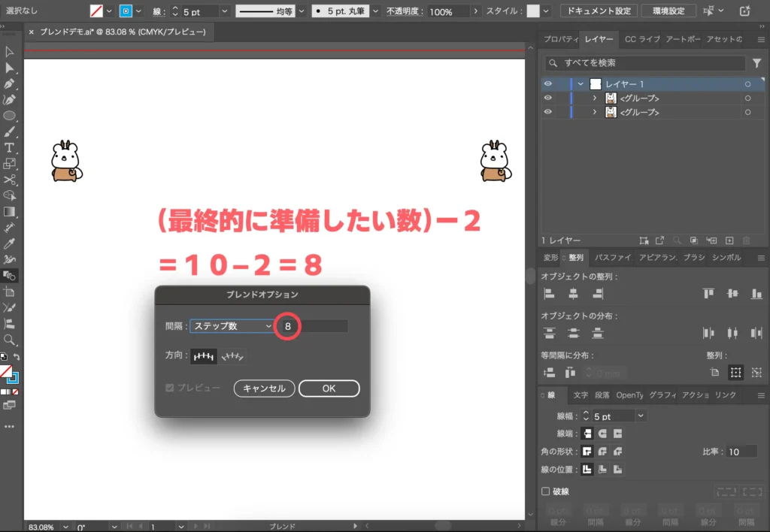Select the round cap stroke option
Screen dimensions: 770x532
(x=602, y=434)
